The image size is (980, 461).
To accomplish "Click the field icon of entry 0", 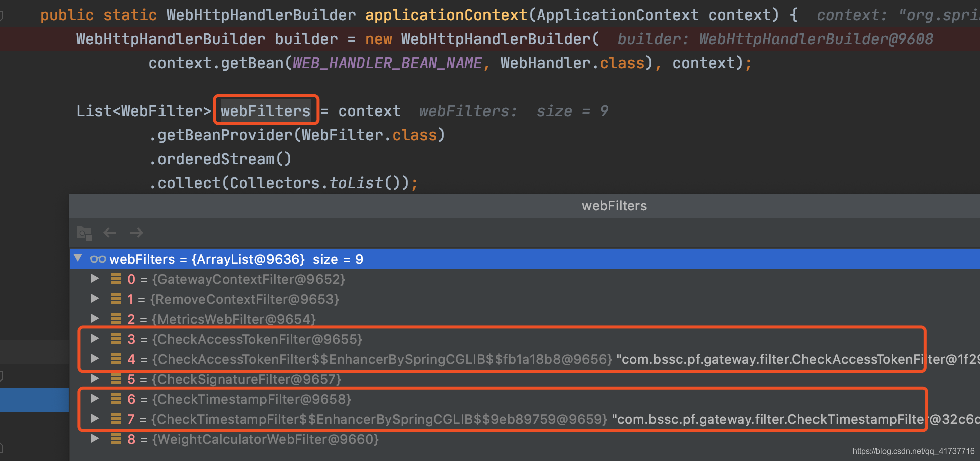I will 116,278.
